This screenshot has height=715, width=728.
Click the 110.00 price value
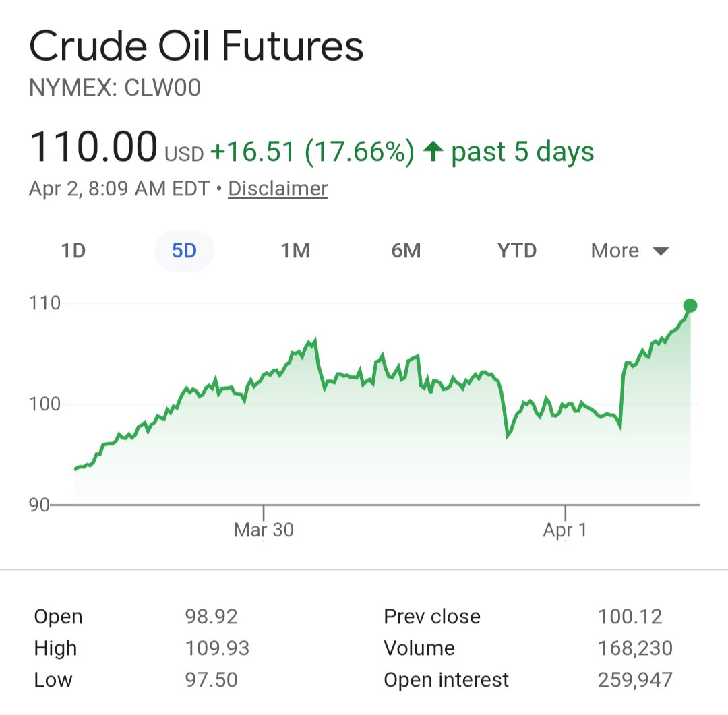[93, 147]
